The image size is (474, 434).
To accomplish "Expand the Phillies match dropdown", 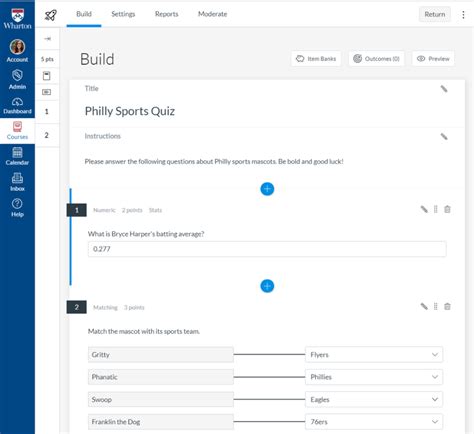I will [x=374, y=377].
